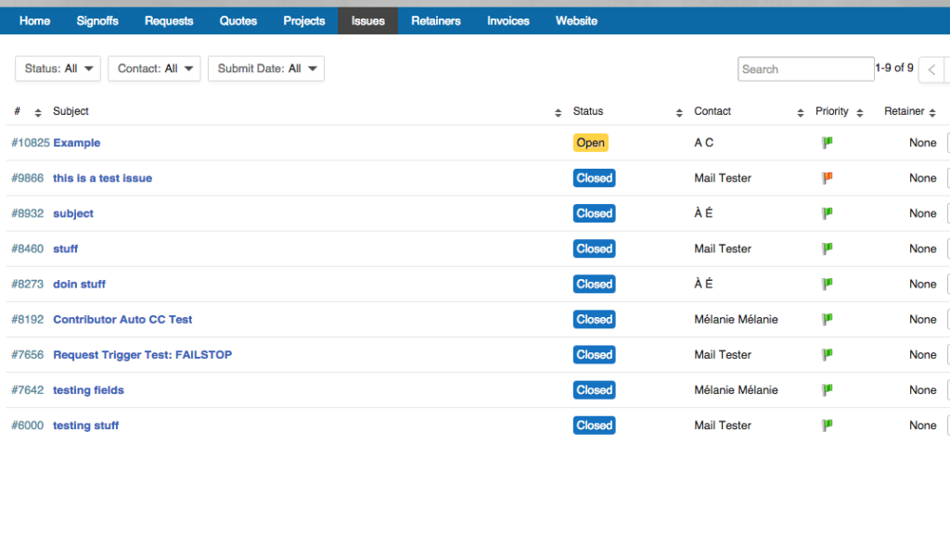The image size is (950, 560).
Task: Click the Contact column header
Action: click(x=712, y=111)
